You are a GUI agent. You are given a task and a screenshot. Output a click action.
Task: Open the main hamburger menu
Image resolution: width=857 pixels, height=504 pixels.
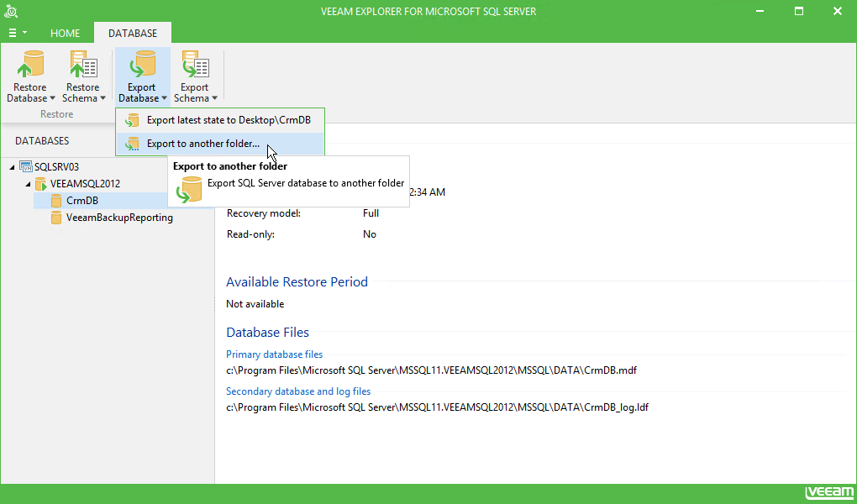click(18, 34)
